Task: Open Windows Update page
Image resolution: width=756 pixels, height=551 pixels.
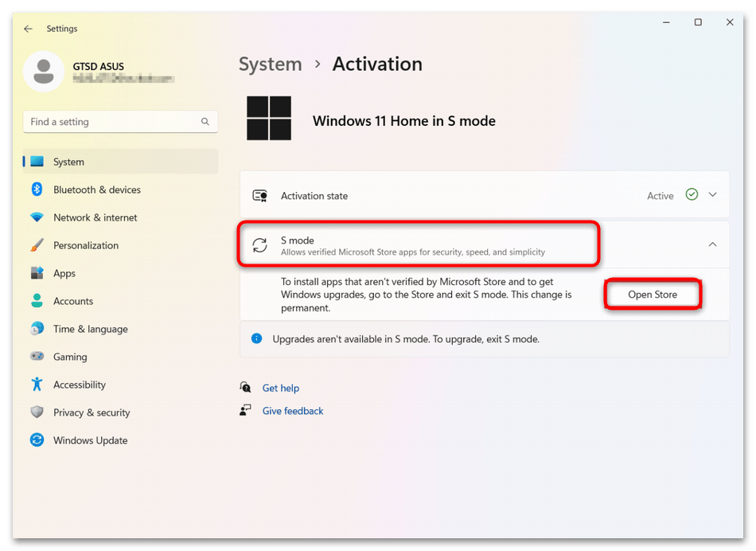Action: (120, 440)
